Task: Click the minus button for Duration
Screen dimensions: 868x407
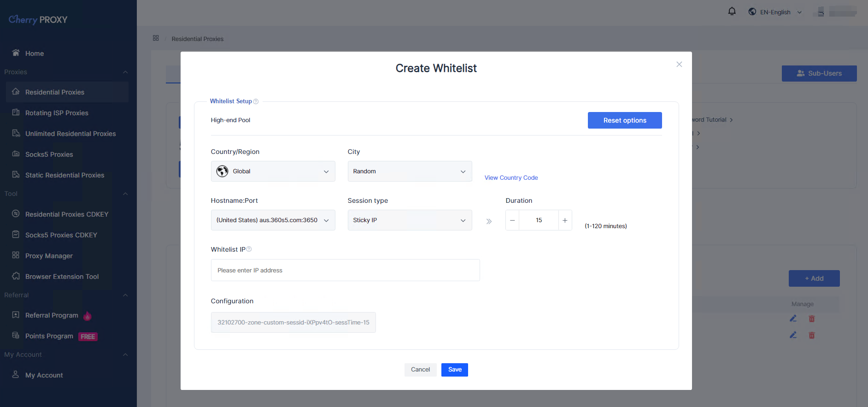Action: pos(512,220)
